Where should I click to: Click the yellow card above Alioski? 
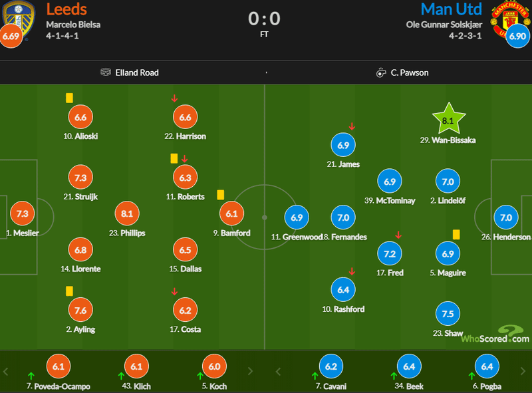69,98
